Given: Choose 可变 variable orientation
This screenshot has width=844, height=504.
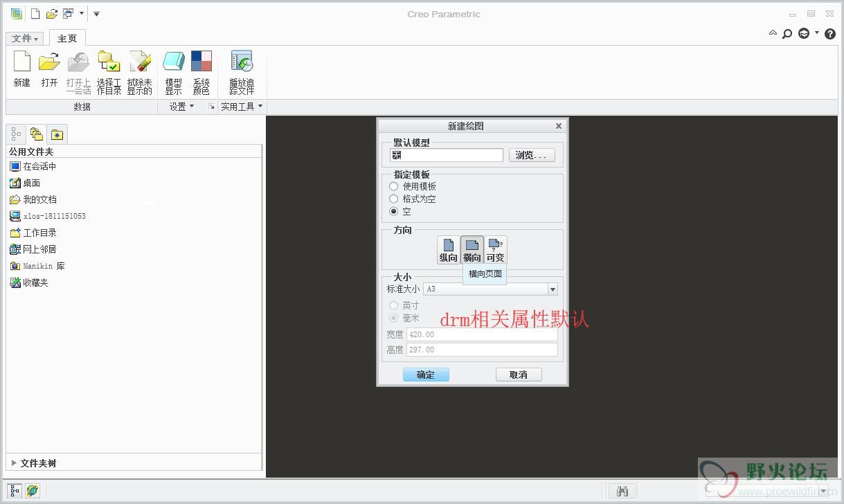Looking at the screenshot, I should 496,249.
